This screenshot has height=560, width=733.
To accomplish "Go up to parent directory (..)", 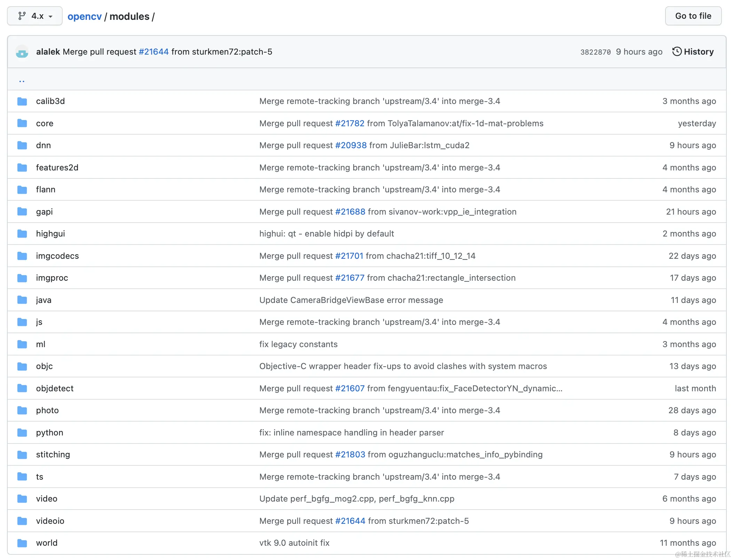I will click(x=22, y=80).
